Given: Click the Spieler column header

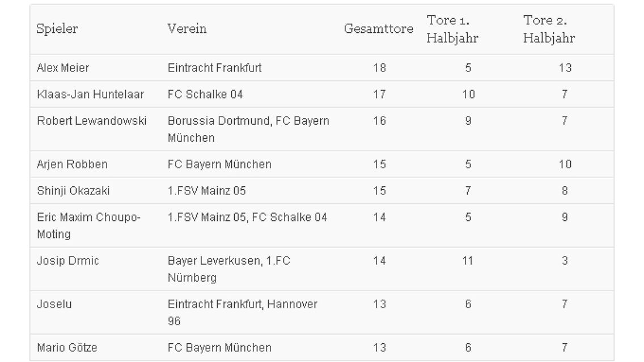Looking at the screenshot, I should coord(57,29).
